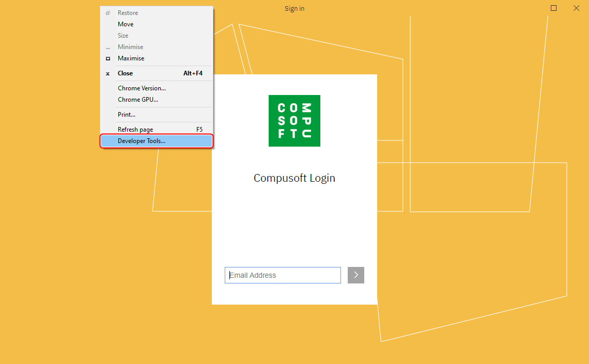Image resolution: width=589 pixels, height=364 pixels.
Task: Click the dash icon next to Minimise
Action: coord(107,46)
